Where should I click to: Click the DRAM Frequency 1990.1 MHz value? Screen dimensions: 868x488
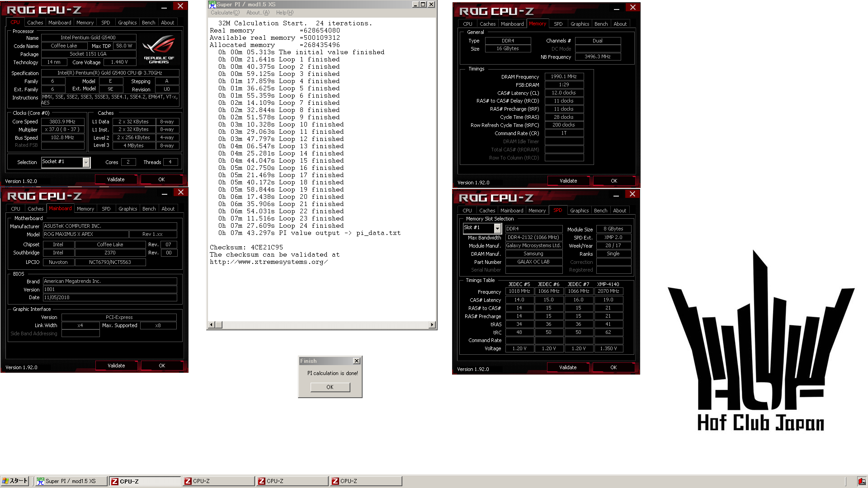pyautogui.click(x=564, y=76)
